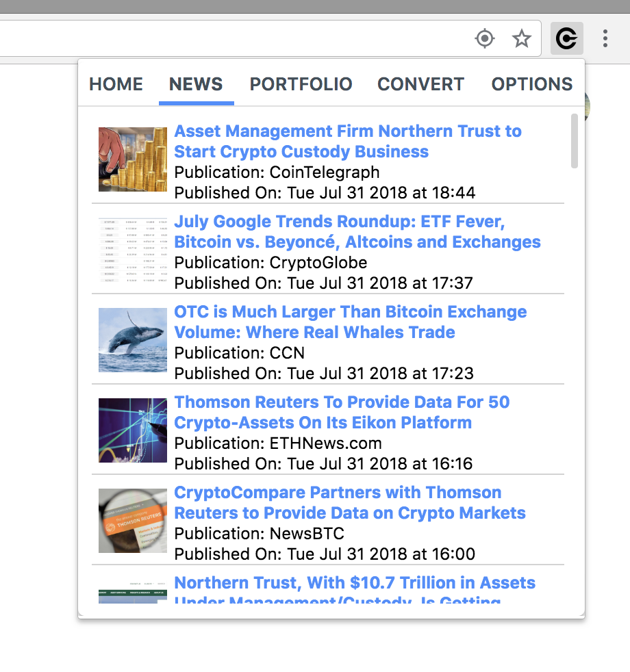Image resolution: width=630 pixels, height=672 pixels.
Task: Open the price table thumbnail for Google Trends article
Action: coord(131,250)
